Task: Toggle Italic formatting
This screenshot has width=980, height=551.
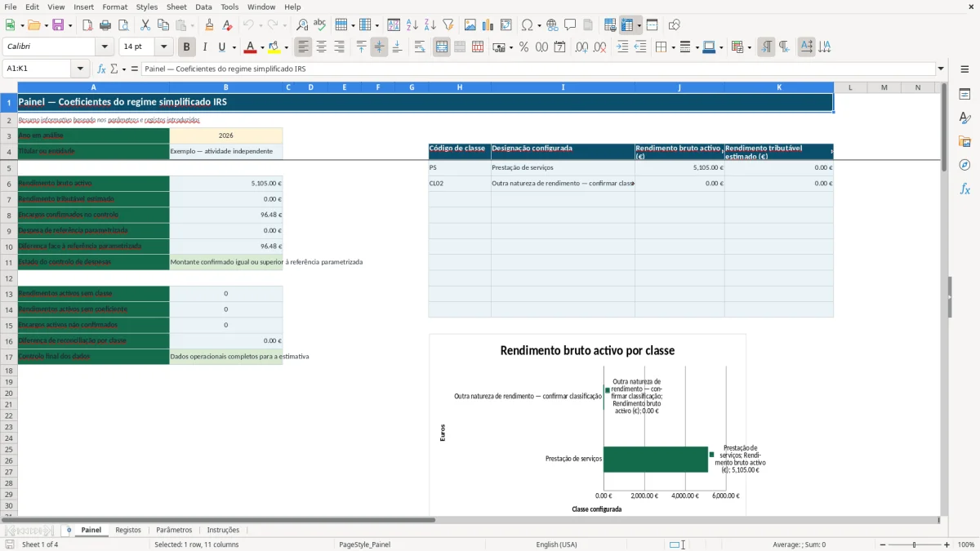Action: coord(205,47)
